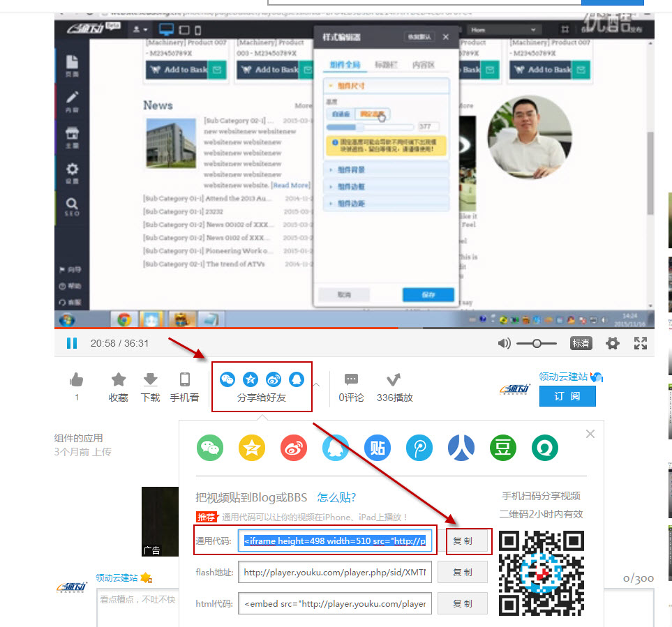Click the volume slider knob
672x627 pixels.
[537, 343]
